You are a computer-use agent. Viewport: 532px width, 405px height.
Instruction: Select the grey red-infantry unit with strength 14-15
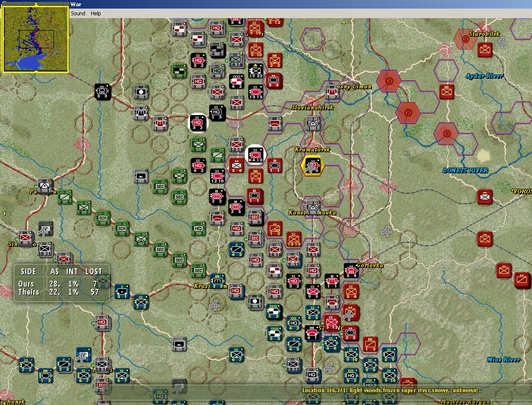click(x=236, y=102)
